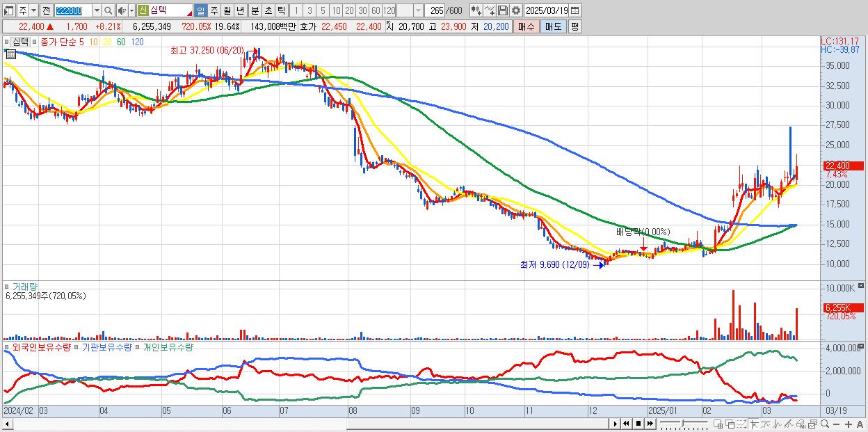Expand the dropdown beside the speaker icon
Image resolution: width=868 pixels, height=432 pixels.
[x=131, y=10]
